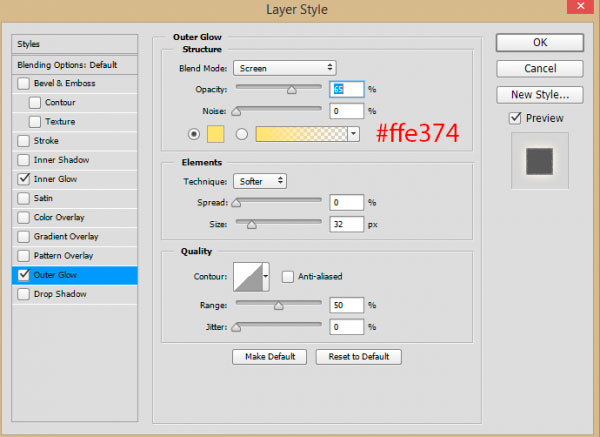Open the Contour picker dropdown arrow
The height and width of the screenshot is (437, 600).
(x=266, y=277)
